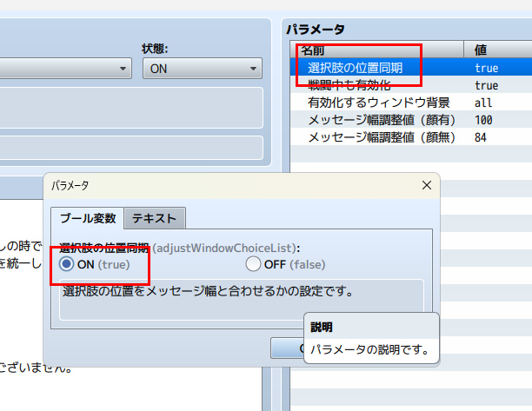Image resolution: width=532 pixels, height=411 pixels.
Task: Expand the combo box left of 状態
Action: click(65, 69)
